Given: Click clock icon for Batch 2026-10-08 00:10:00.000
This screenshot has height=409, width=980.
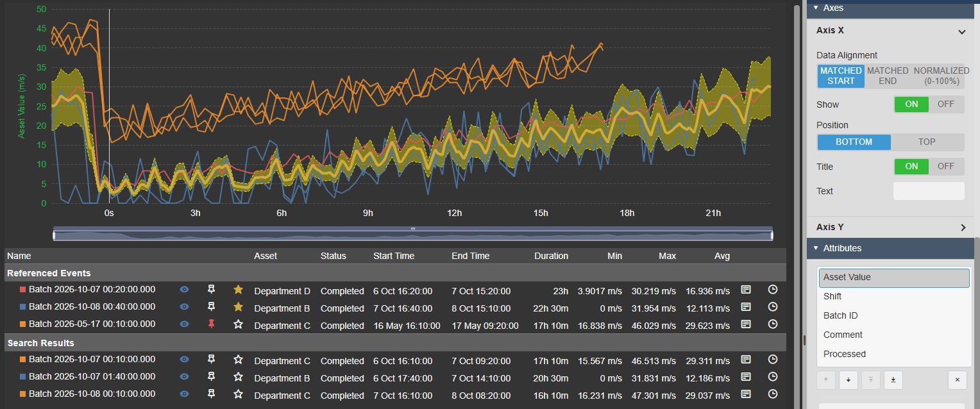Looking at the screenshot, I should [773, 394].
